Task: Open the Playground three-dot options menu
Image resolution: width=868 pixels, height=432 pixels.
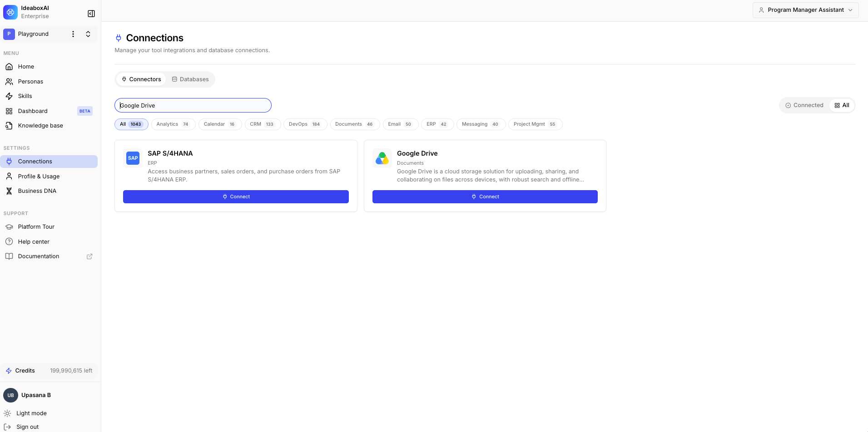Action: (x=73, y=34)
